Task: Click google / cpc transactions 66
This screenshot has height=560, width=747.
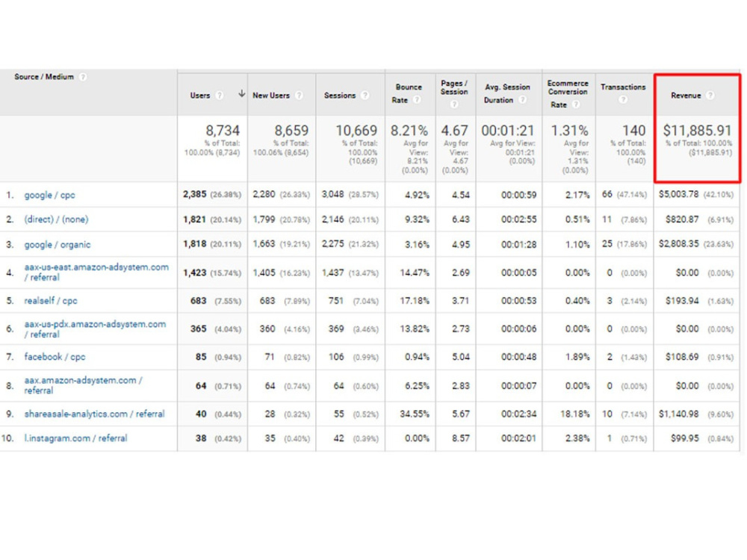Action: (607, 194)
